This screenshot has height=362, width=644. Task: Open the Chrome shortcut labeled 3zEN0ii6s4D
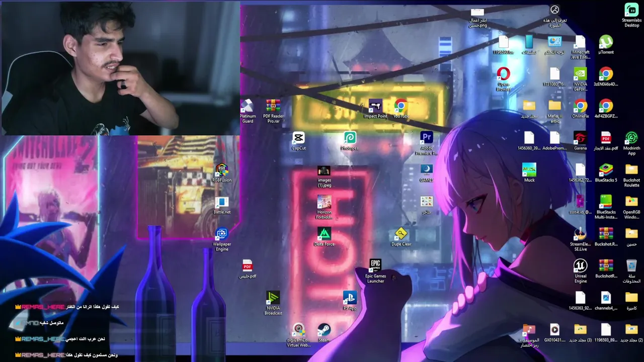point(606,77)
